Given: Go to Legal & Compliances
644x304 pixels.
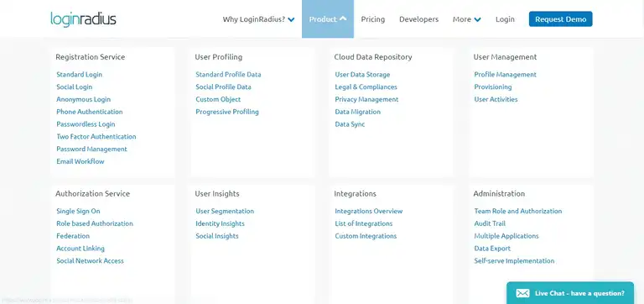Looking at the screenshot, I should pos(366,86).
